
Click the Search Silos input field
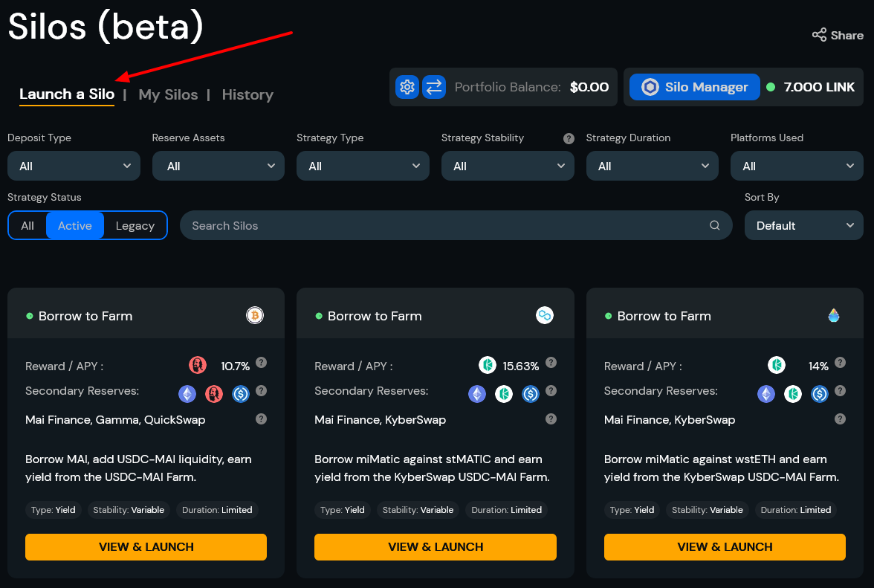[456, 226]
